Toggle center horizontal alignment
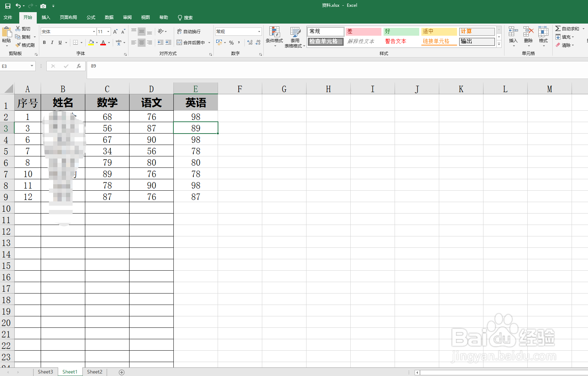 (142, 42)
